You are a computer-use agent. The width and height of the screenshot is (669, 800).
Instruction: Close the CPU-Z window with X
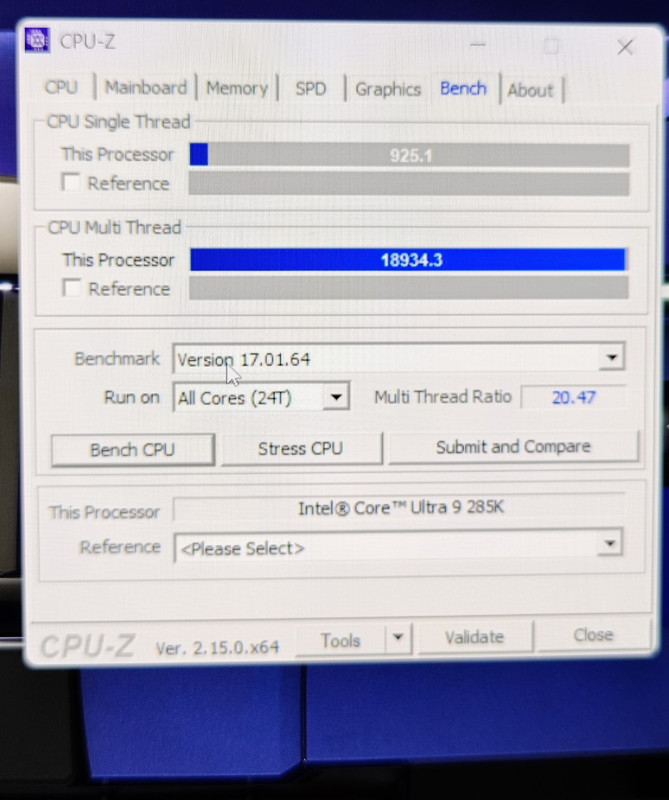625,47
